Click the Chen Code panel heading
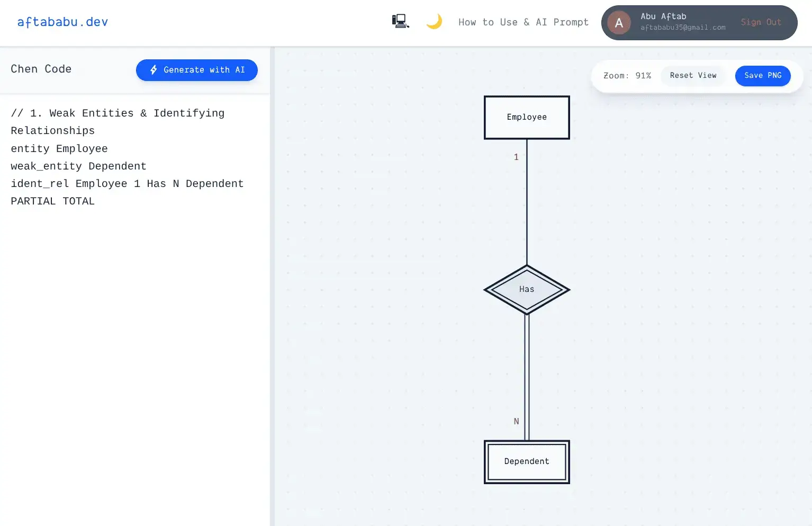This screenshot has height=526, width=812. pyautogui.click(x=41, y=69)
